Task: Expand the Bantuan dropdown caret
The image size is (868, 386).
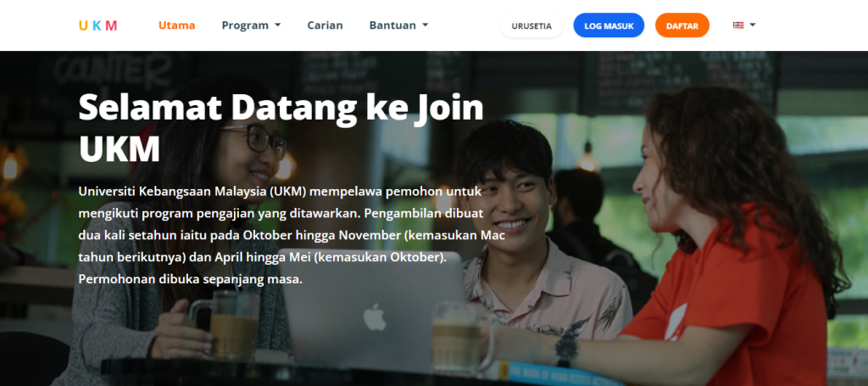Action: point(426,25)
